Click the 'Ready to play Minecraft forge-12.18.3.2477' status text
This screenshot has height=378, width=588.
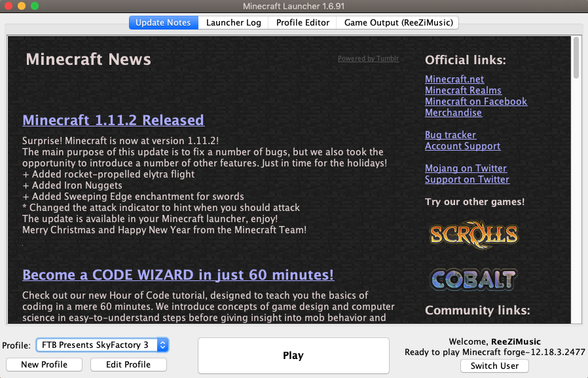pyautogui.click(x=494, y=352)
